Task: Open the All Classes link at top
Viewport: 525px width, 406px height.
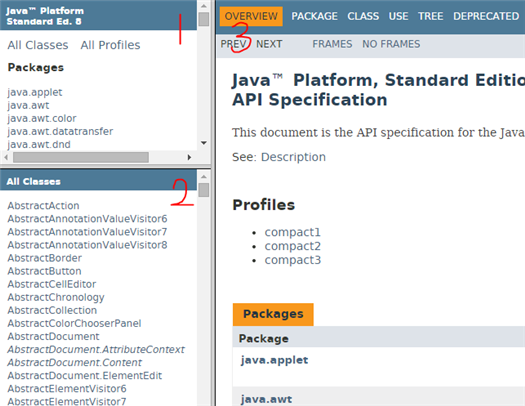Action: (x=38, y=45)
